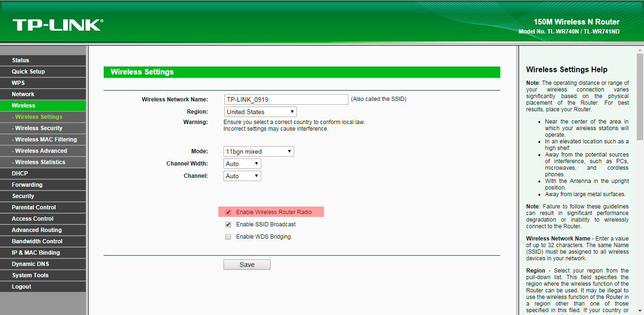Screen dimensions: 644x315
Task: Toggle Enable Wireless Router Radio checkbox
Action: point(228,212)
